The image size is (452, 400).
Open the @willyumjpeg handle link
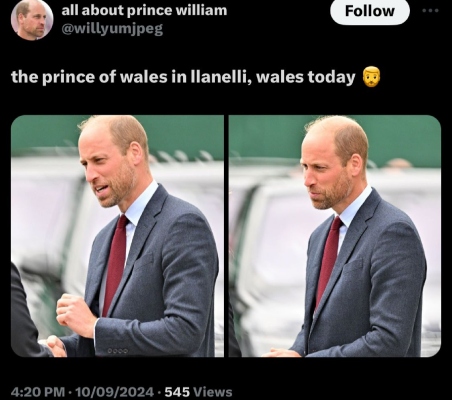click(x=112, y=29)
